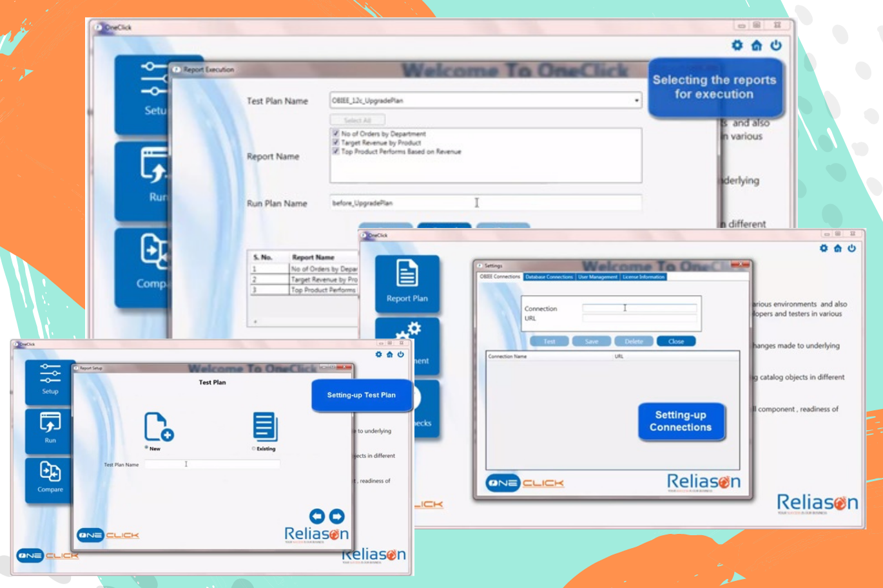Select the New radio button

147,448
